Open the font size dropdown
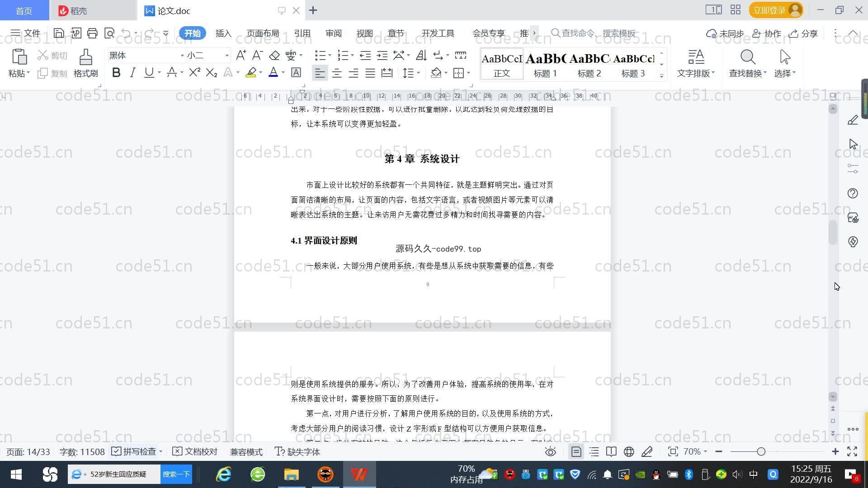The height and width of the screenshot is (488, 868). pyautogui.click(x=227, y=55)
